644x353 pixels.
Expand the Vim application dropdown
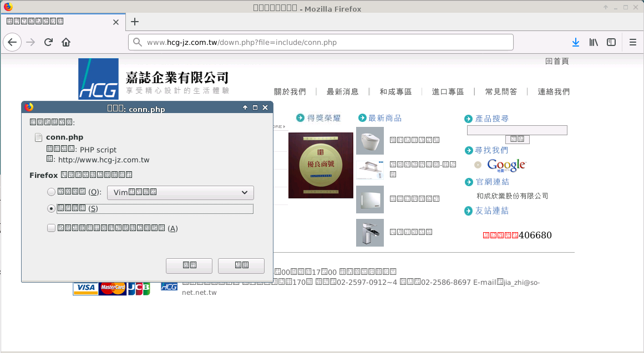coord(180,192)
